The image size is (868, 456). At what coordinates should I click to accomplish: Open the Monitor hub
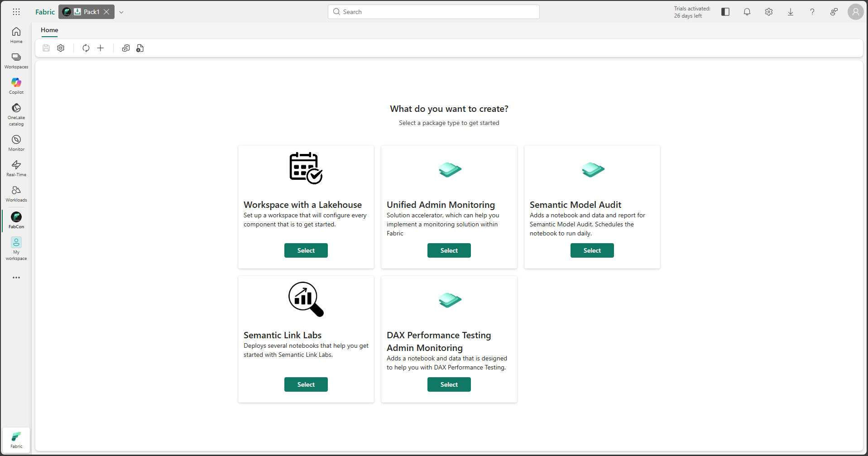pyautogui.click(x=16, y=142)
